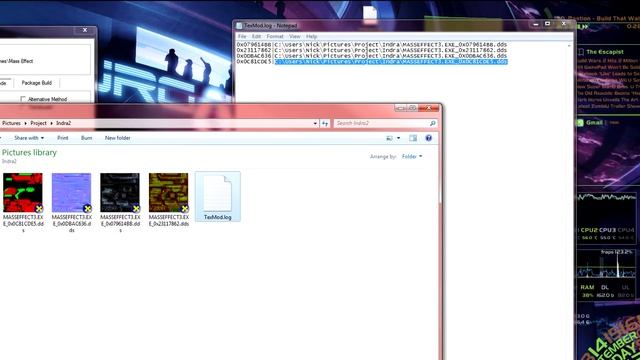Click the Indra2 breadcrumb in Explorer address bar
The image size is (640, 360).
(x=63, y=123)
